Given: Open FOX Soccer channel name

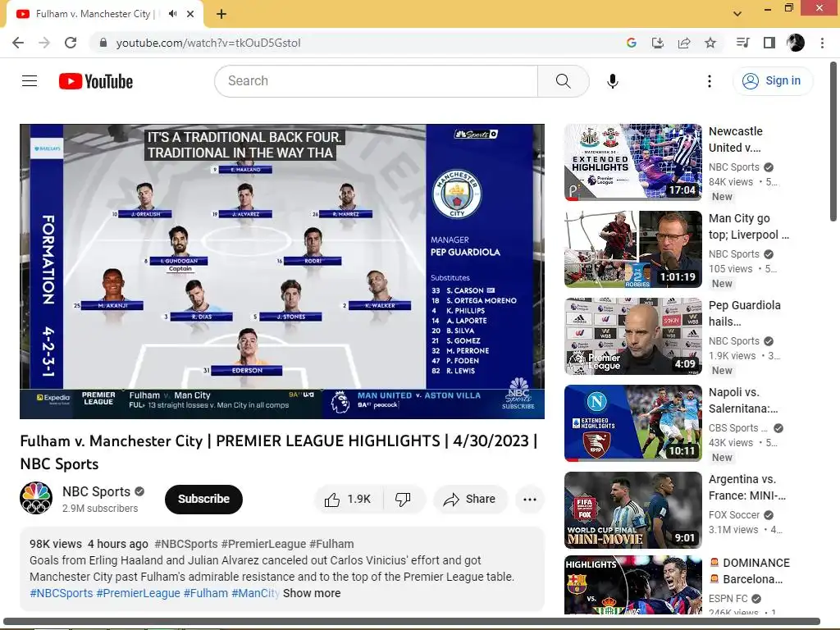Looking at the screenshot, I should click(x=734, y=515).
